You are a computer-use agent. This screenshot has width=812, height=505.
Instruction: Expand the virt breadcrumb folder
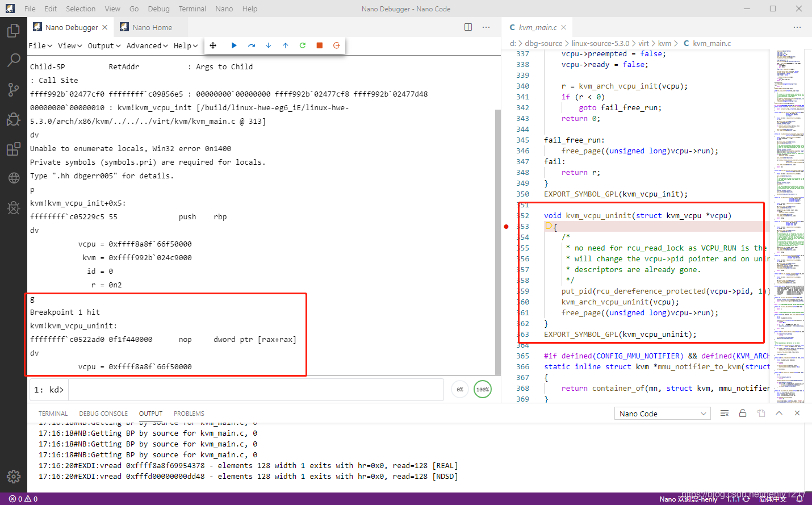click(x=643, y=43)
